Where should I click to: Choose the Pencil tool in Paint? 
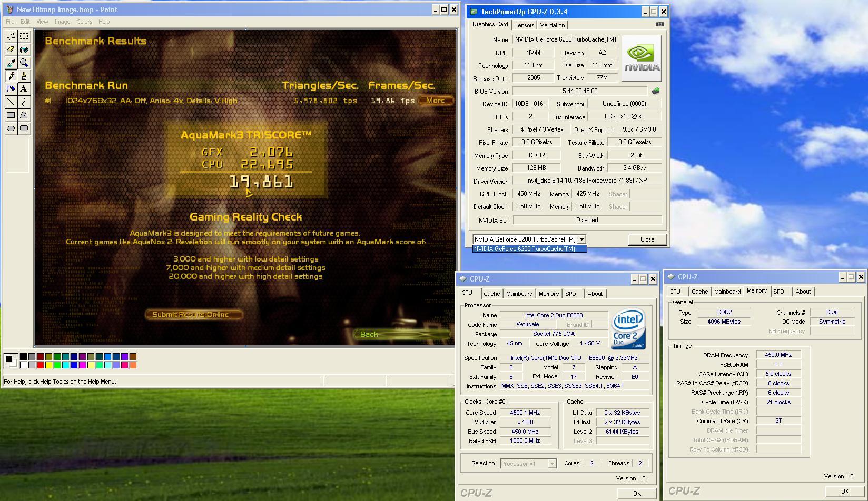click(x=11, y=76)
